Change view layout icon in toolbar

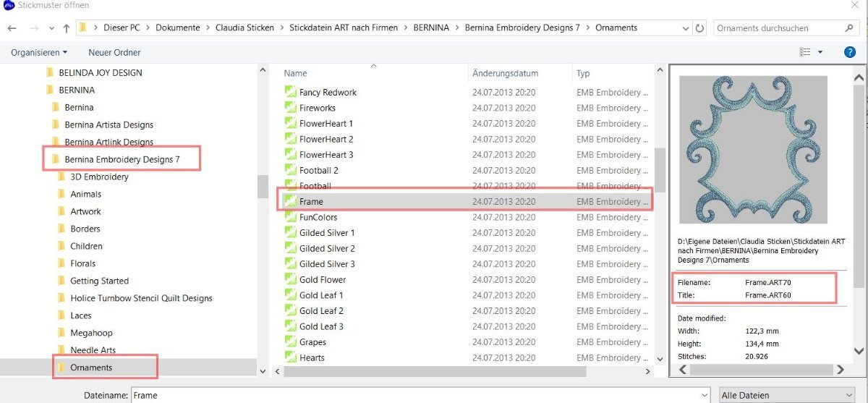pyautogui.click(x=806, y=52)
